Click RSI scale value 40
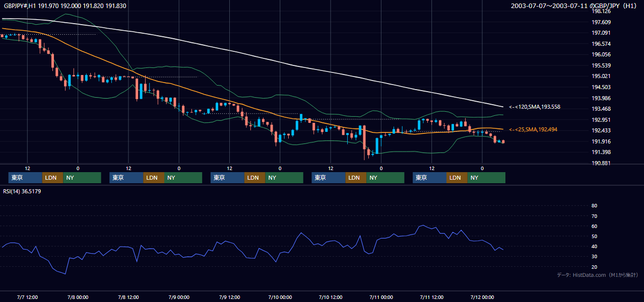The image size is (644, 302). tap(595, 246)
